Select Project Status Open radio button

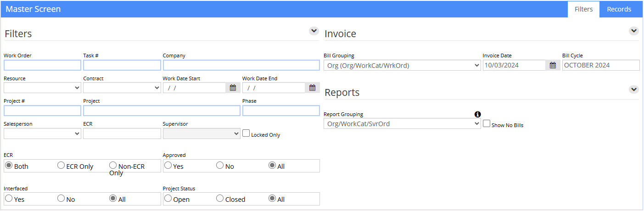(168, 199)
